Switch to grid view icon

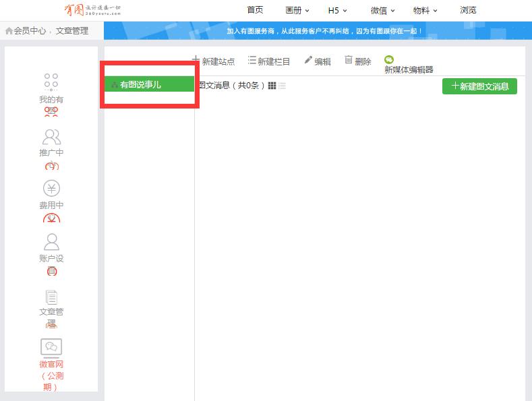point(272,86)
